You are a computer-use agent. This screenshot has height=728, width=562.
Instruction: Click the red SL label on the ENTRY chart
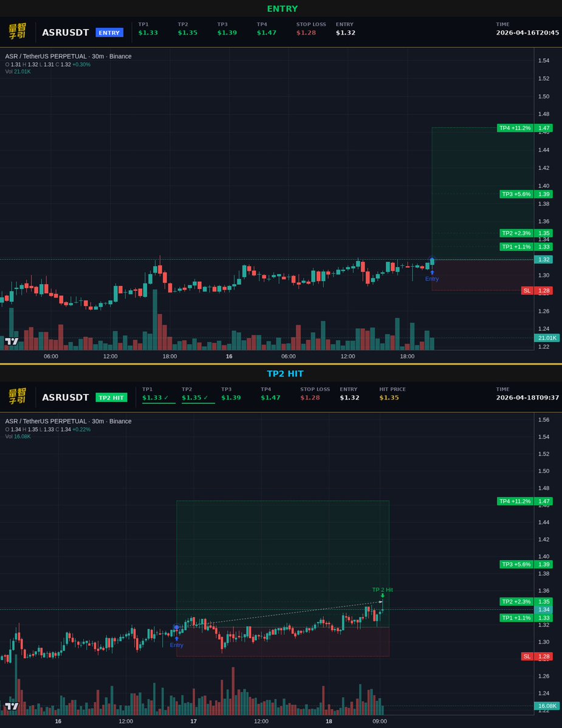527,291
